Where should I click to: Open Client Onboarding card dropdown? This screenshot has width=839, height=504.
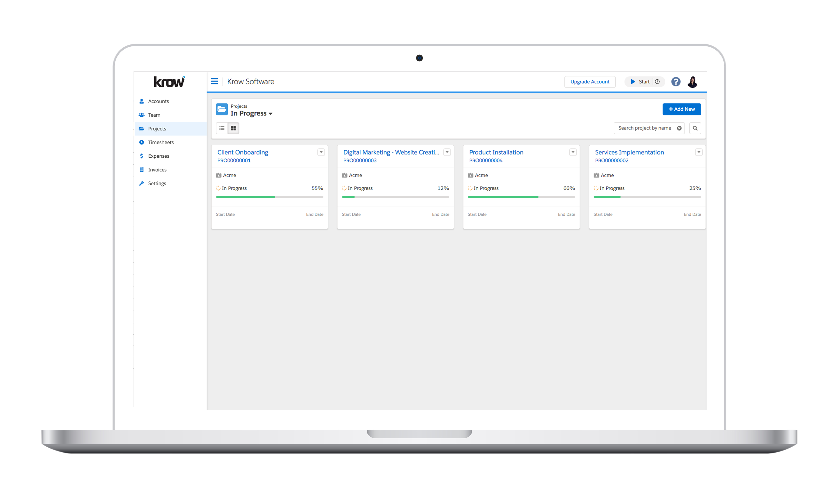point(321,152)
